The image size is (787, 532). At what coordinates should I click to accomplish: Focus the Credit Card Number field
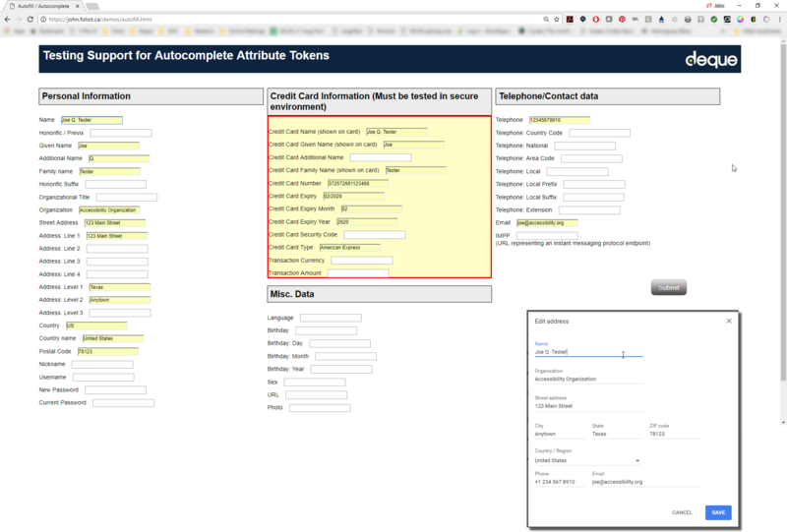[358, 183]
